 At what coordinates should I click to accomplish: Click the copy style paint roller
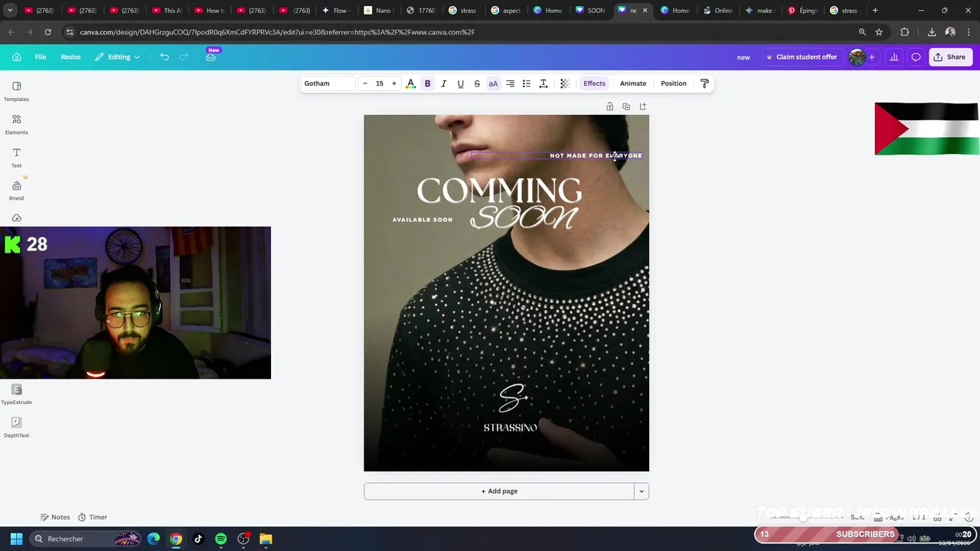[704, 83]
